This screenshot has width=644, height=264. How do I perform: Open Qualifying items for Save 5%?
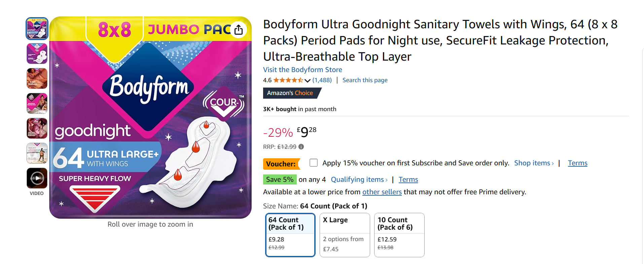pyautogui.click(x=359, y=179)
